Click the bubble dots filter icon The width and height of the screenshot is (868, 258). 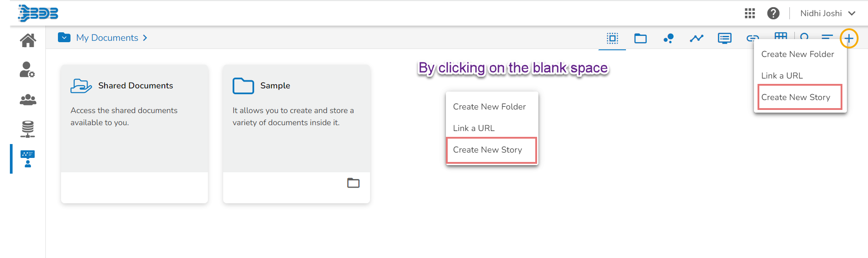click(669, 39)
